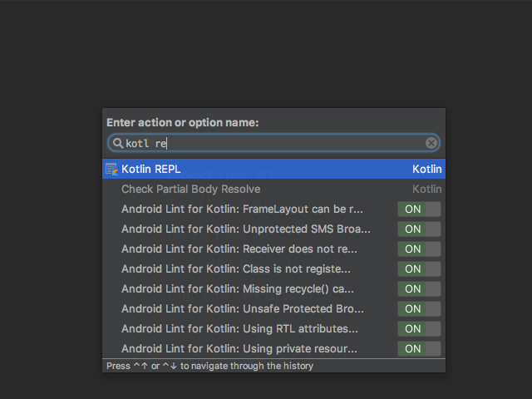Toggle Missing recycle() calls lint switch
The image size is (532, 399).
(x=419, y=289)
